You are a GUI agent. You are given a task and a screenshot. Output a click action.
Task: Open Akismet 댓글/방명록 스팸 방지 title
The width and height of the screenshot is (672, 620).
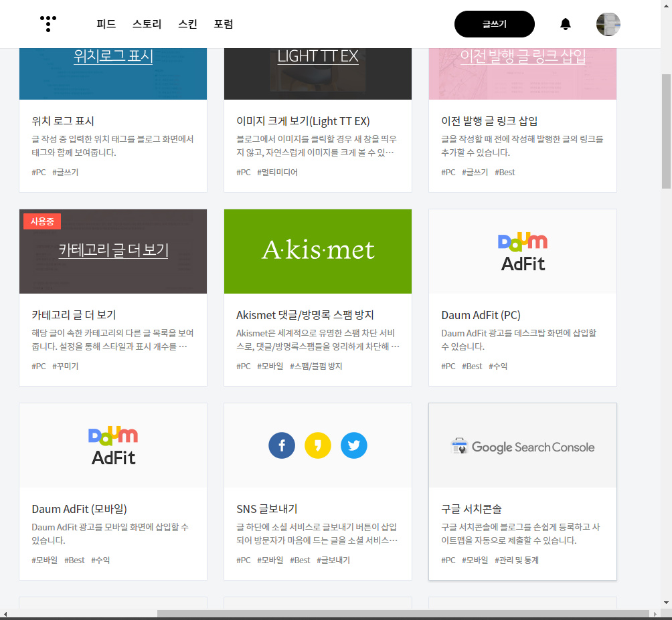click(x=305, y=315)
